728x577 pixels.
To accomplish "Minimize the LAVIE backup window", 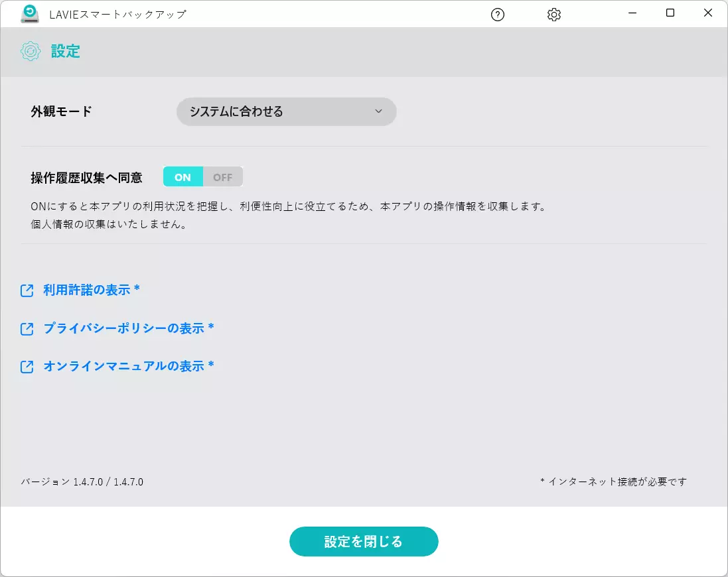I will pos(632,13).
